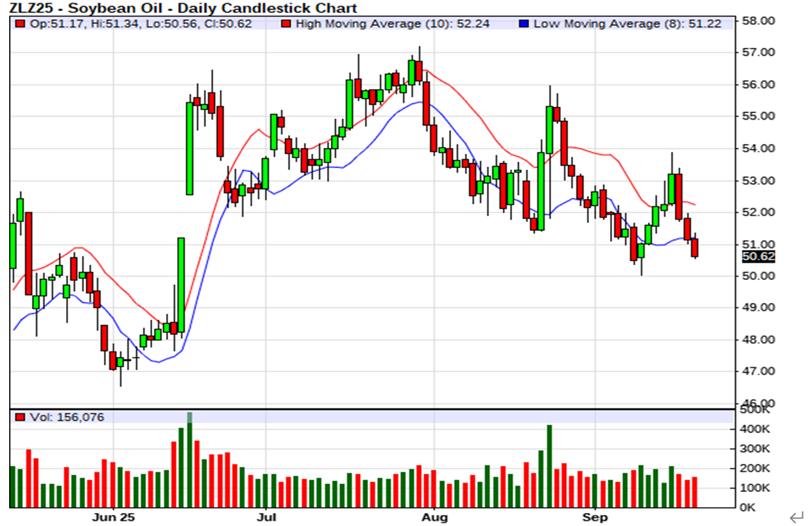Click the 46.00 price axis label

(x=758, y=403)
